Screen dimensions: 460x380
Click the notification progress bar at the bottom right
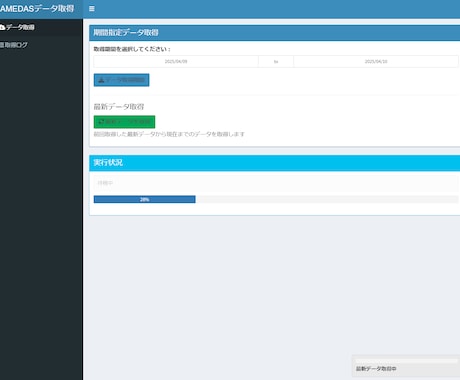pyautogui.click(x=407, y=361)
